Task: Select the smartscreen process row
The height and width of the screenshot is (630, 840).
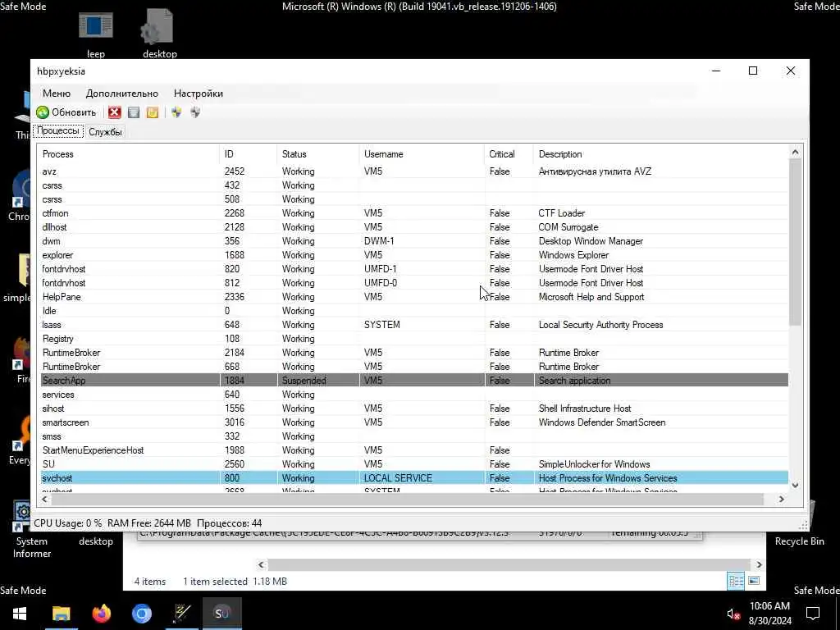Action: click(x=414, y=422)
